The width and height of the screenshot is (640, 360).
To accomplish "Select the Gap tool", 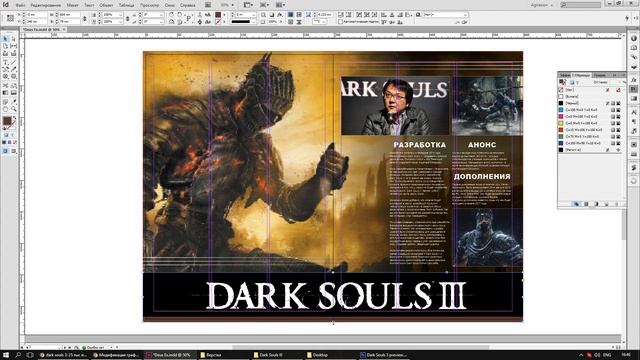I will [x=13, y=46].
